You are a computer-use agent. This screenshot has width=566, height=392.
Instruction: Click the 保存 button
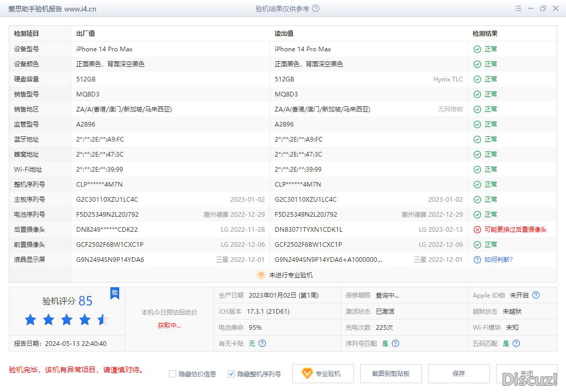(459, 373)
